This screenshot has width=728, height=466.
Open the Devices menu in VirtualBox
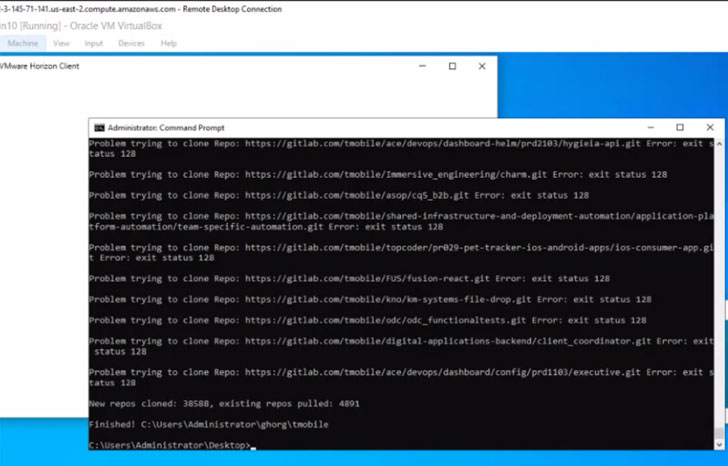[131, 43]
